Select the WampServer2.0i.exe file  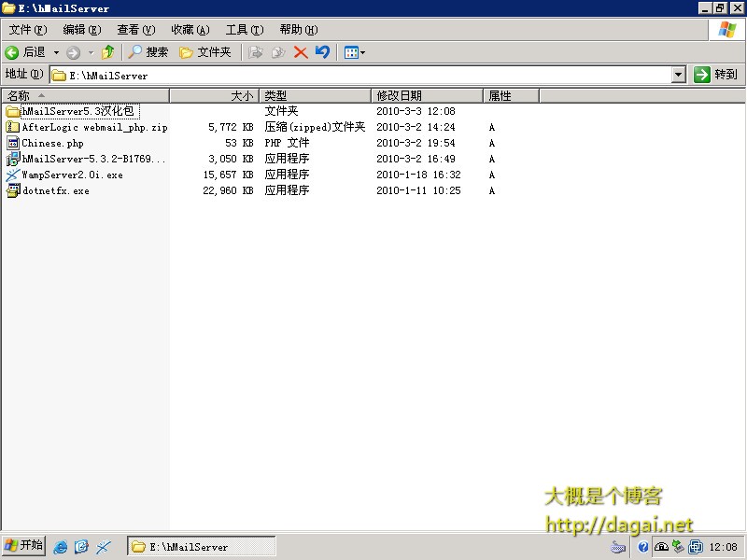(72, 175)
